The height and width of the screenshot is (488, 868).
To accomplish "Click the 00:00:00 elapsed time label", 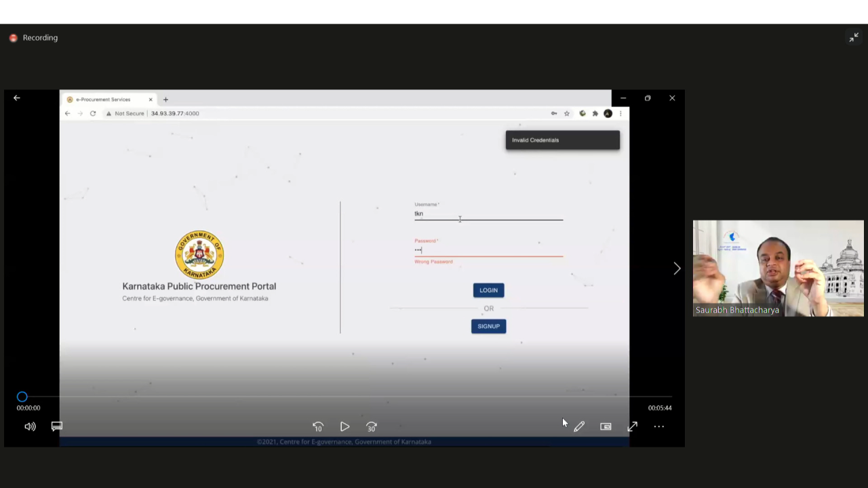I will 28,408.
